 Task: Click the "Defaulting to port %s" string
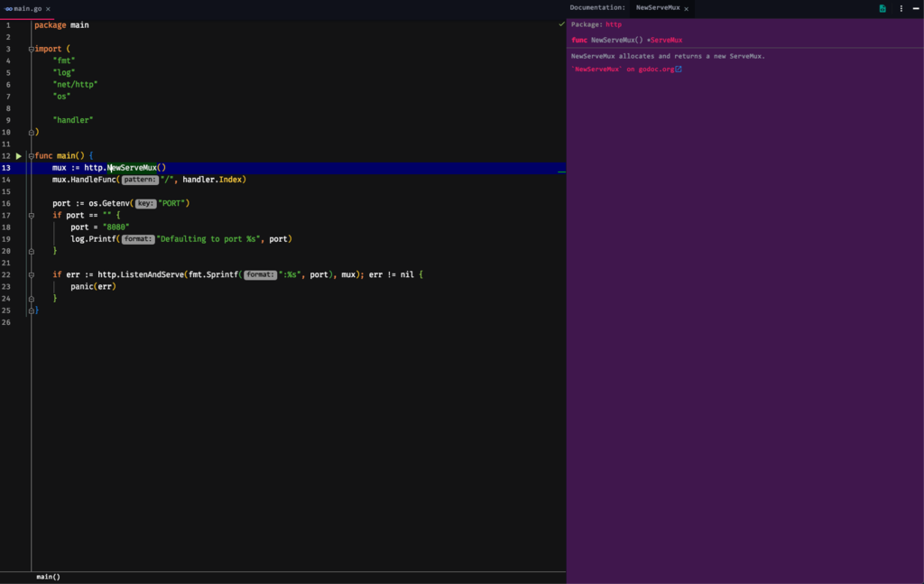tap(208, 239)
